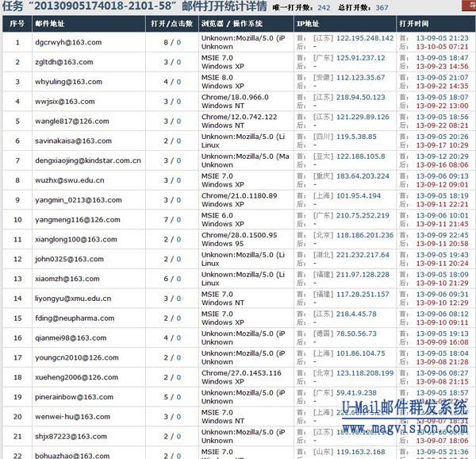Click MSIE 8.0 browser cell
This screenshot has width=476, height=459.
pos(217,78)
